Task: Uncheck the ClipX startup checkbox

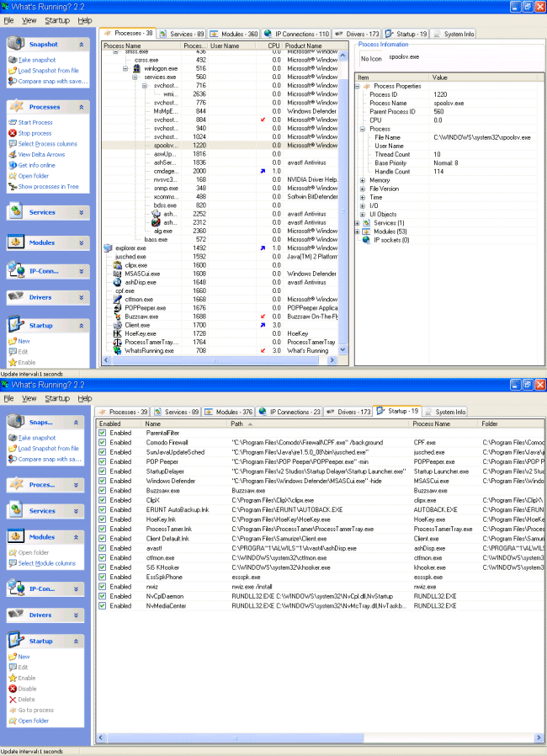Action: tap(102, 500)
